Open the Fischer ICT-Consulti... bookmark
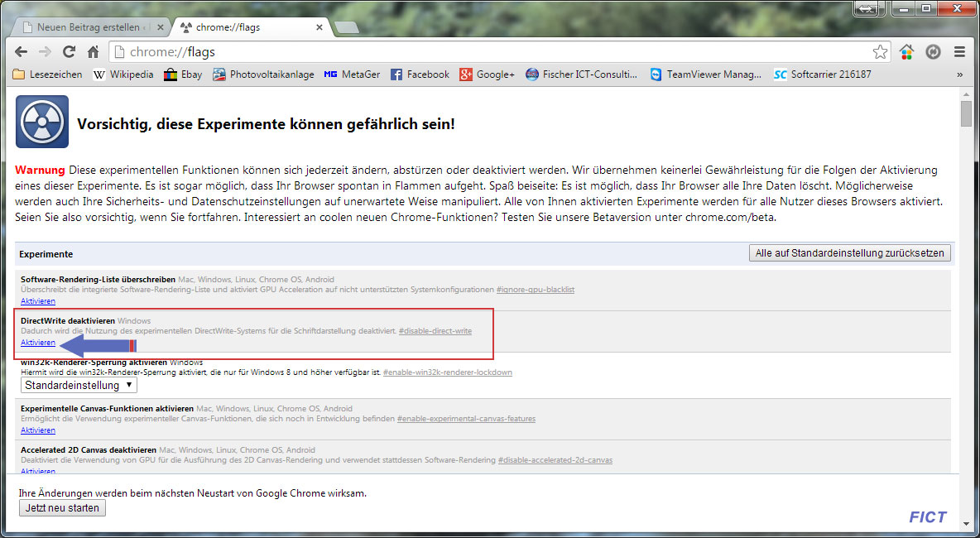Image resolution: width=980 pixels, height=538 pixels. click(581, 74)
